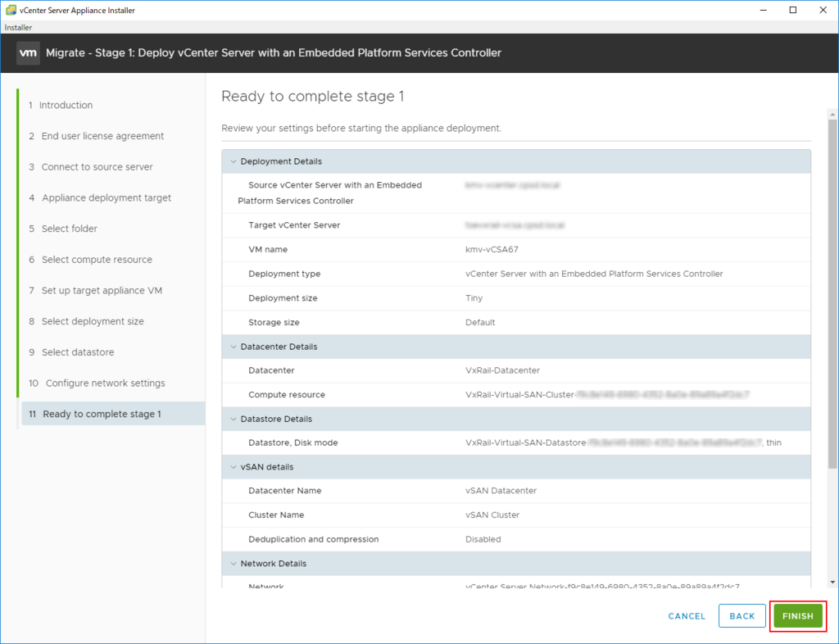This screenshot has height=644, width=839.
Task: Go to step 1 Introduction
Action: click(x=66, y=105)
